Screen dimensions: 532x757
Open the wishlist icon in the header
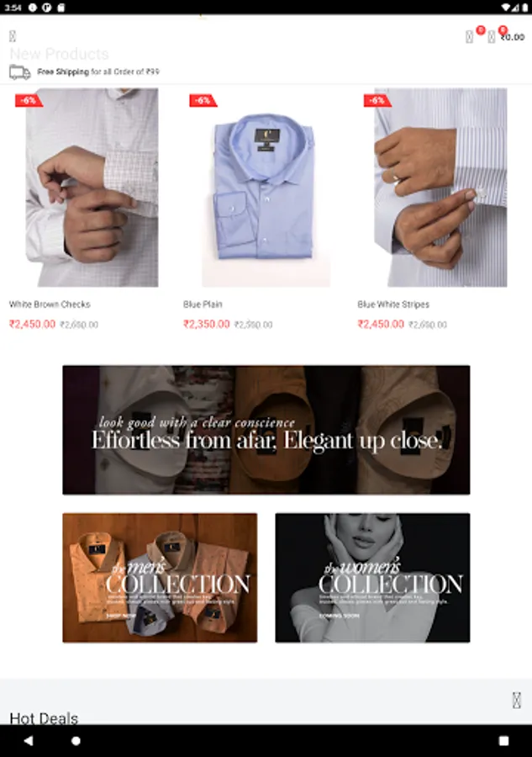point(469,37)
